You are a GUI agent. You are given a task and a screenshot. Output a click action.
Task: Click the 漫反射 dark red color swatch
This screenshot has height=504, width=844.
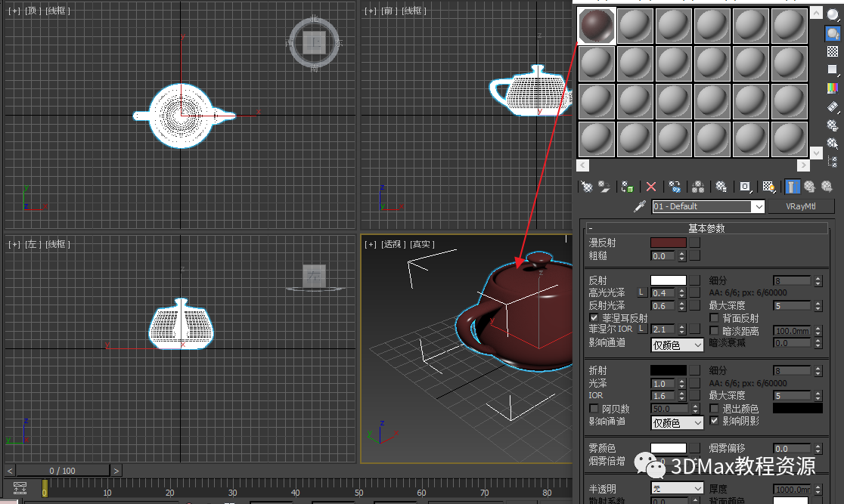(x=668, y=243)
